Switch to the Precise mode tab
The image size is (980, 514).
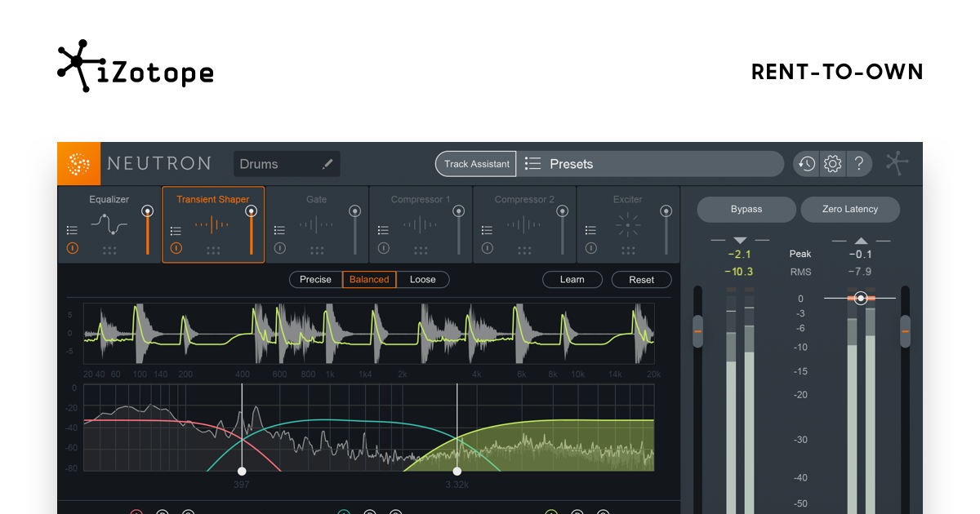point(314,279)
